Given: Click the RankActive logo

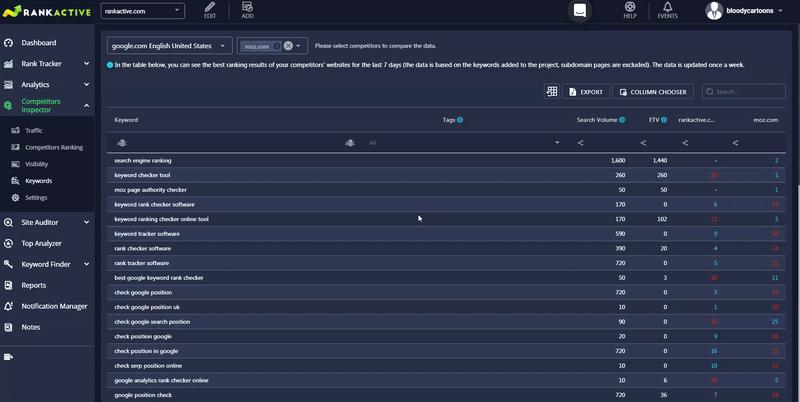Looking at the screenshot, I should [x=46, y=11].
